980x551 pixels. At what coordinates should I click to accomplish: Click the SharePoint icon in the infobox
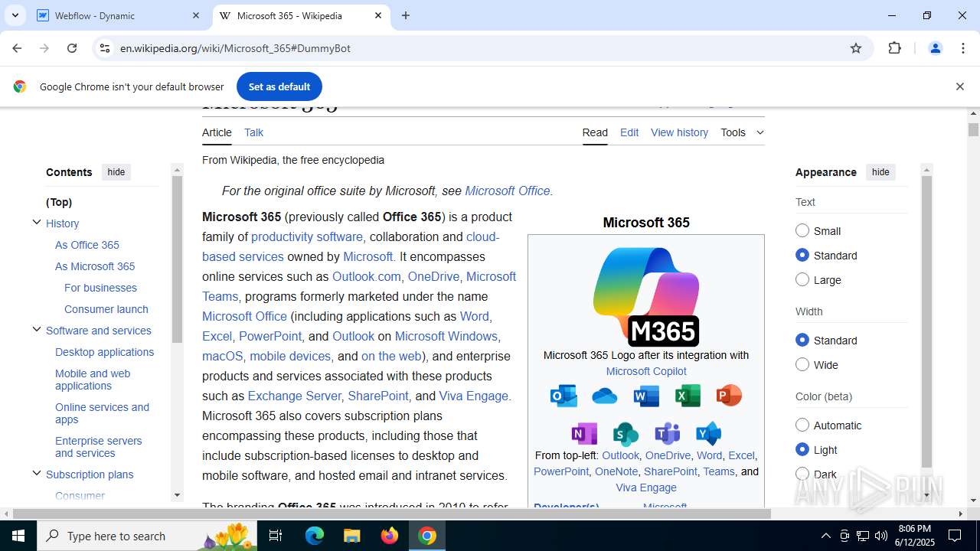tap(626, 434)
